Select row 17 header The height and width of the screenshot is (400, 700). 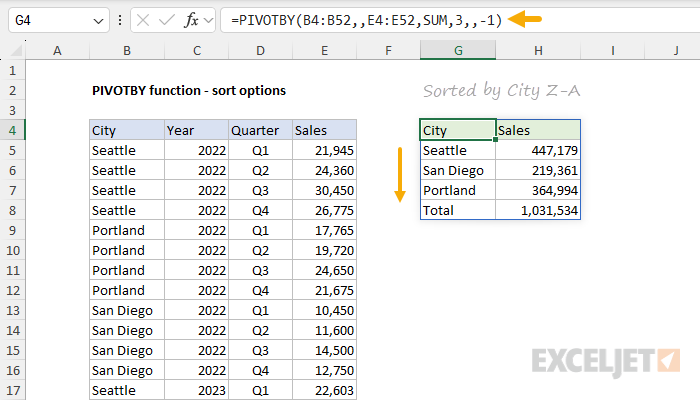click(x=12, y=390)
